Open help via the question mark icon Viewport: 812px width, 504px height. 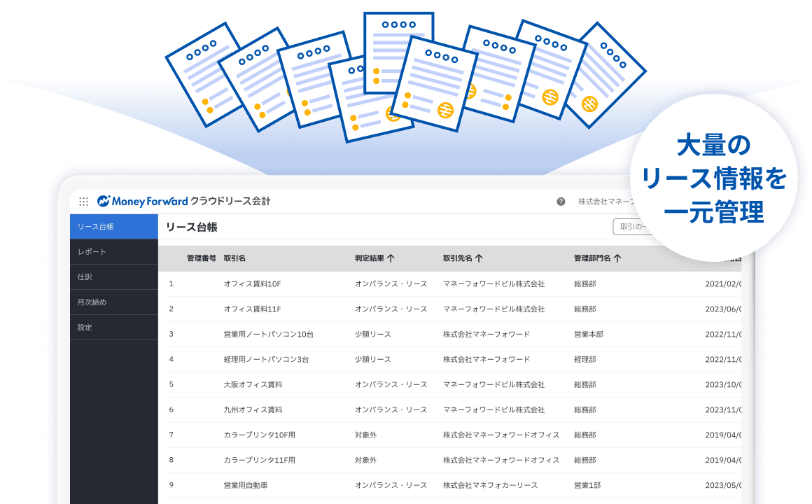point(561,202)
